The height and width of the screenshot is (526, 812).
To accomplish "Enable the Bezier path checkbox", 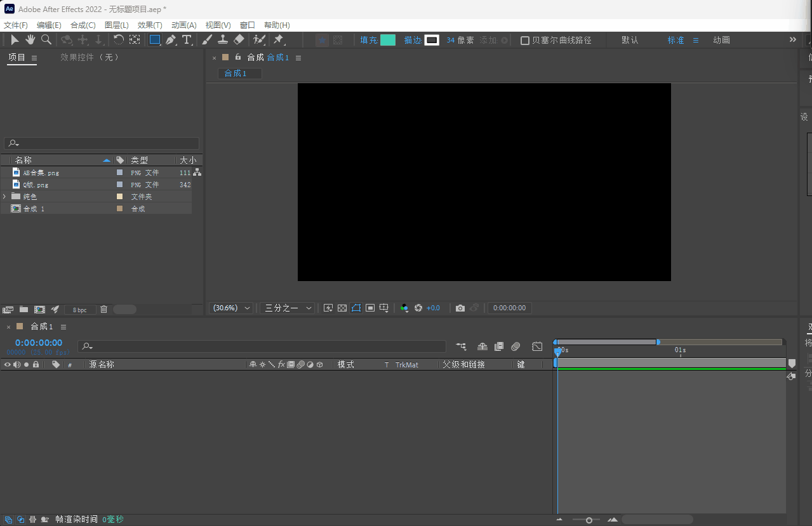I will [x=525, y=40].
